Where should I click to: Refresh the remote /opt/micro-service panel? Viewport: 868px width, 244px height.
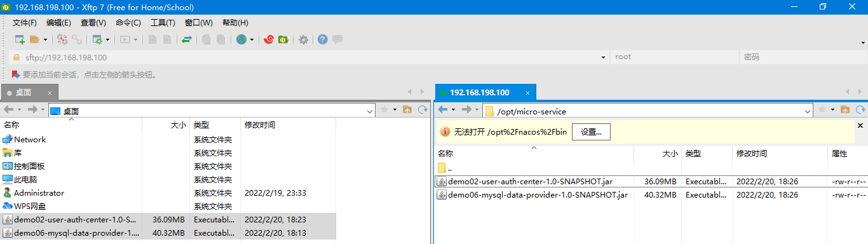(861, 110)
